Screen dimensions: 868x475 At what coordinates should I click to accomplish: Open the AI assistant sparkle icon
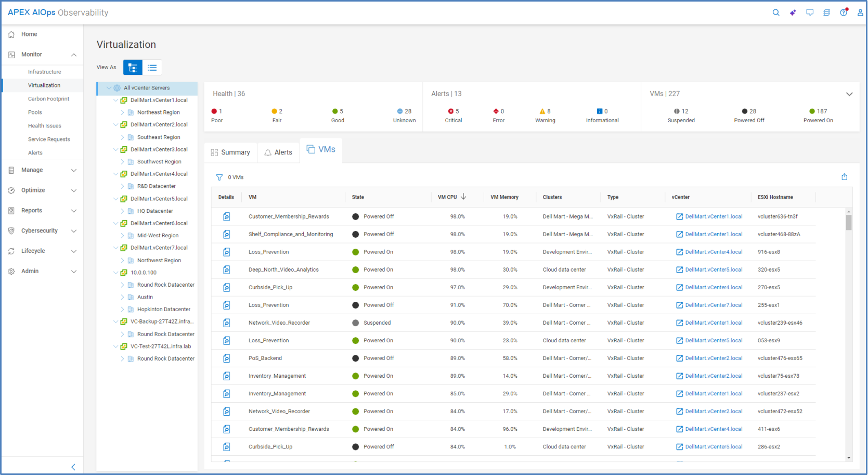pyautogui.click(x=793, y=12)
